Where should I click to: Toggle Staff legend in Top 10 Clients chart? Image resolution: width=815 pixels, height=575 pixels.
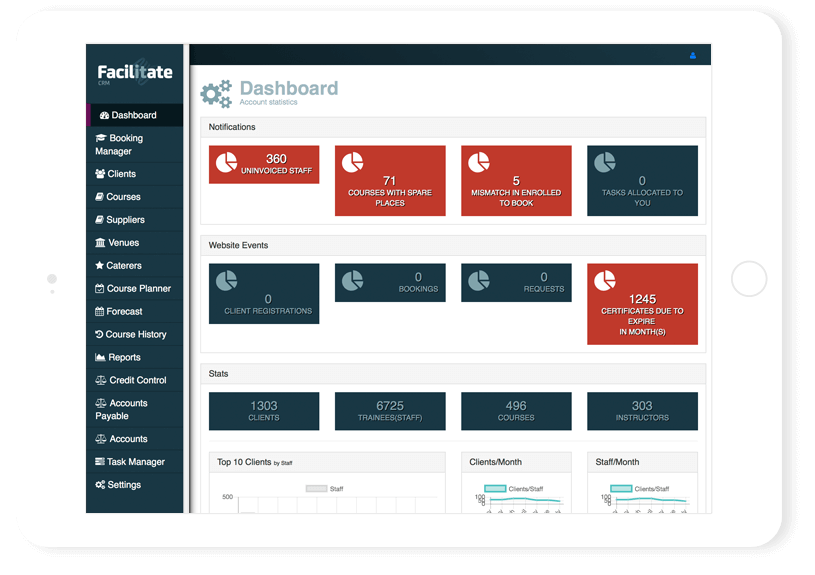pos(316,489)
